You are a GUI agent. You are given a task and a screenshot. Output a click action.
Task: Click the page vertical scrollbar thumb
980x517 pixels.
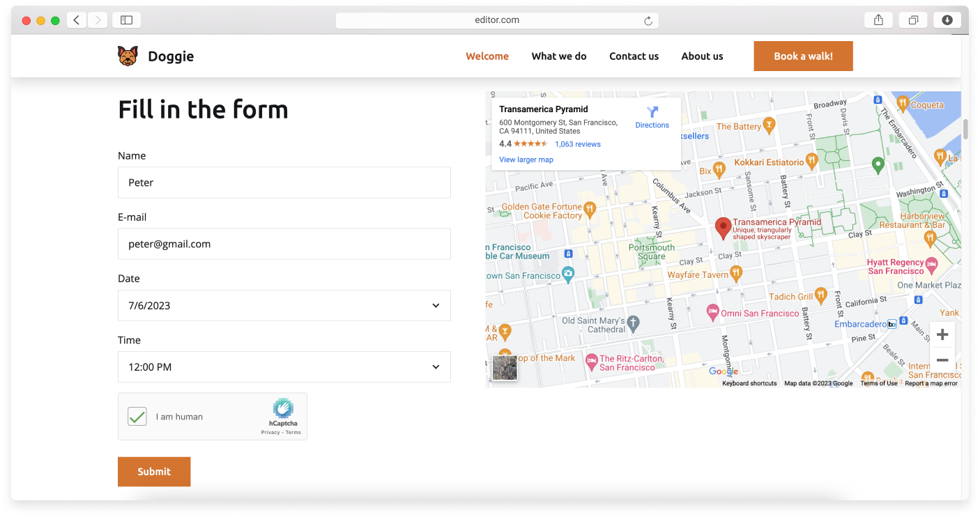(965, 129)
